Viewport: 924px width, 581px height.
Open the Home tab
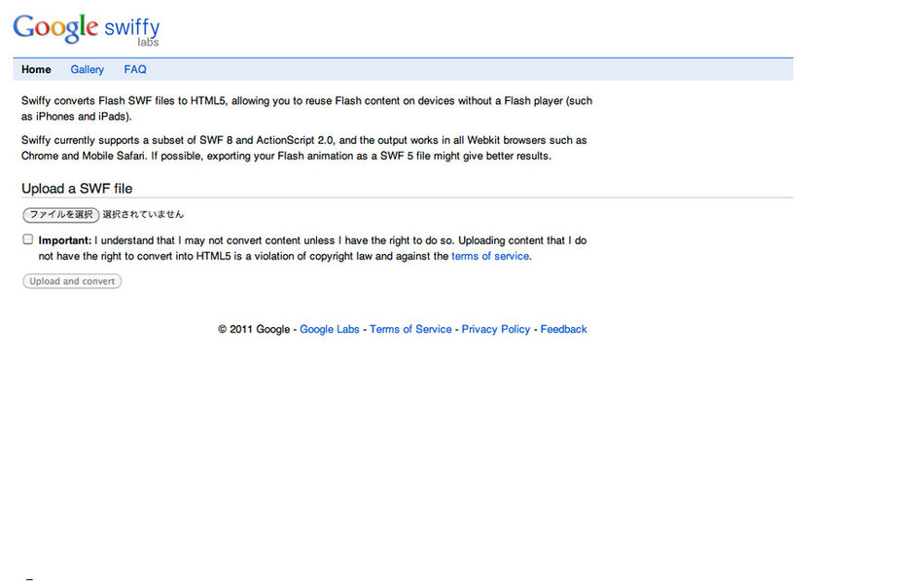36,70
